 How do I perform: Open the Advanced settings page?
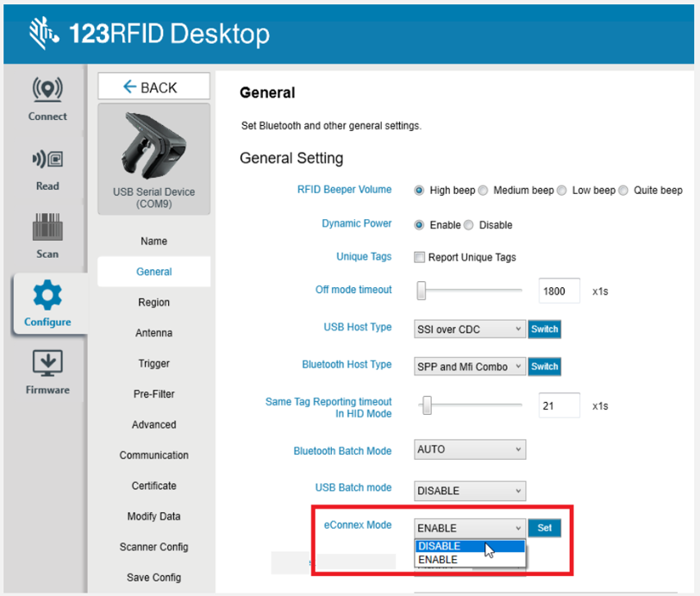pyautogui.click(x=153, y=424)
